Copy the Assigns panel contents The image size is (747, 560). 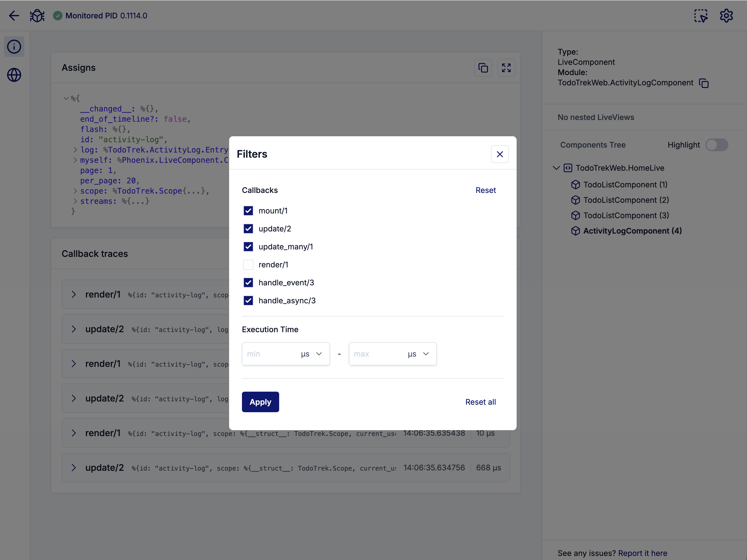pyautogui.click(x=483, y=68)
